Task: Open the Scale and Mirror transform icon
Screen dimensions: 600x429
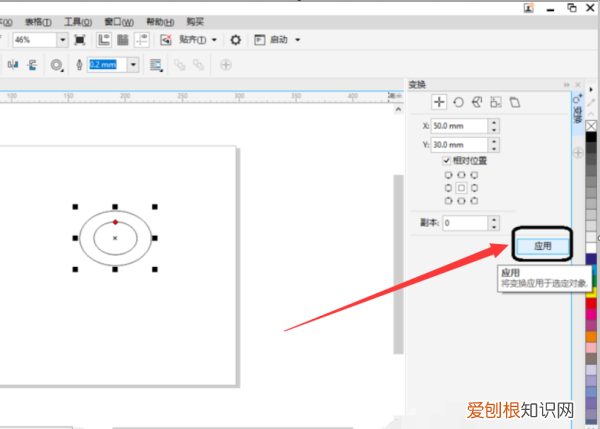Action: pyautogui.click(x=477, y=102)
